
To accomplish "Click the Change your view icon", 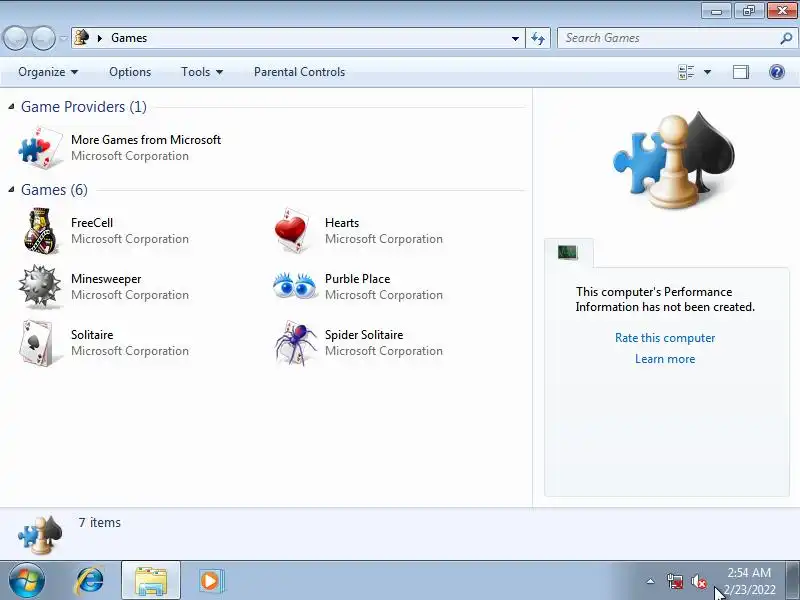I will pos(686,72).
